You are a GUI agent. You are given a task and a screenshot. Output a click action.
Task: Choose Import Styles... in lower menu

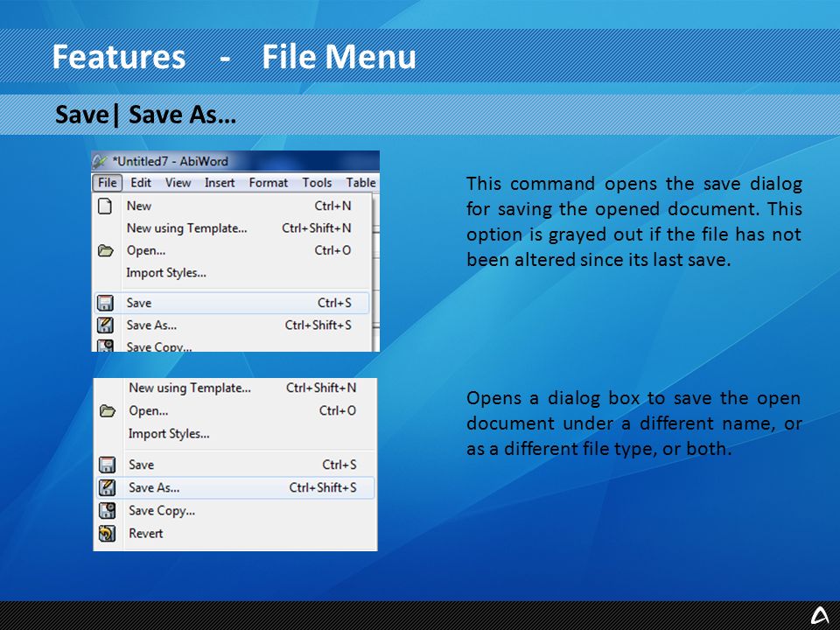point(235,433)
